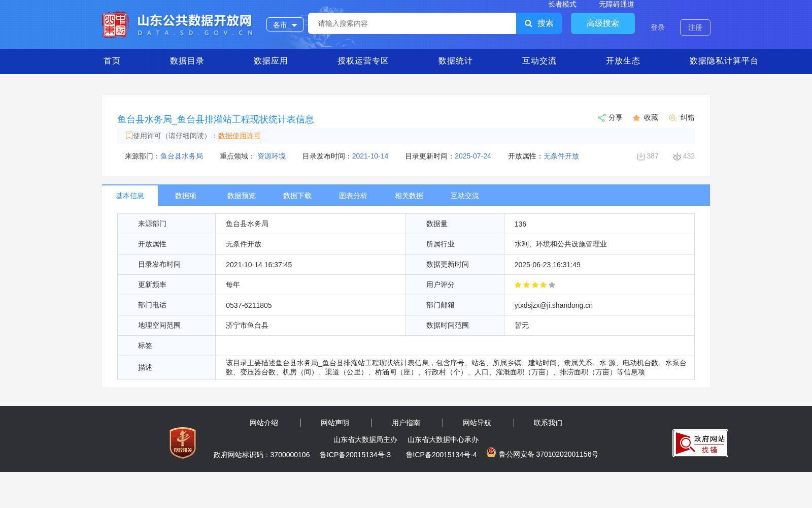Image resolution: width=812 pixels, height=508 pixels.
Task: Click email ytxdsjzx@ji.shandong.cn cell
Action: [599, 305]
